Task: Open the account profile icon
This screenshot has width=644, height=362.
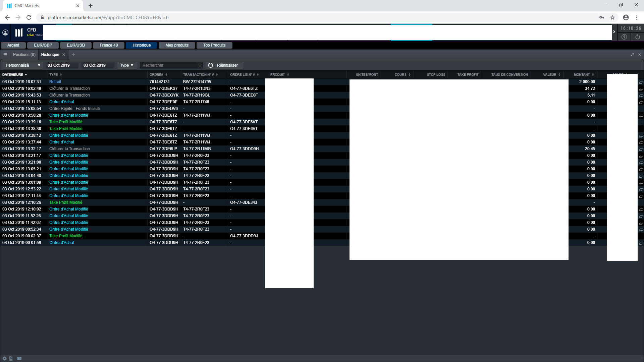Action: point(5,33)
